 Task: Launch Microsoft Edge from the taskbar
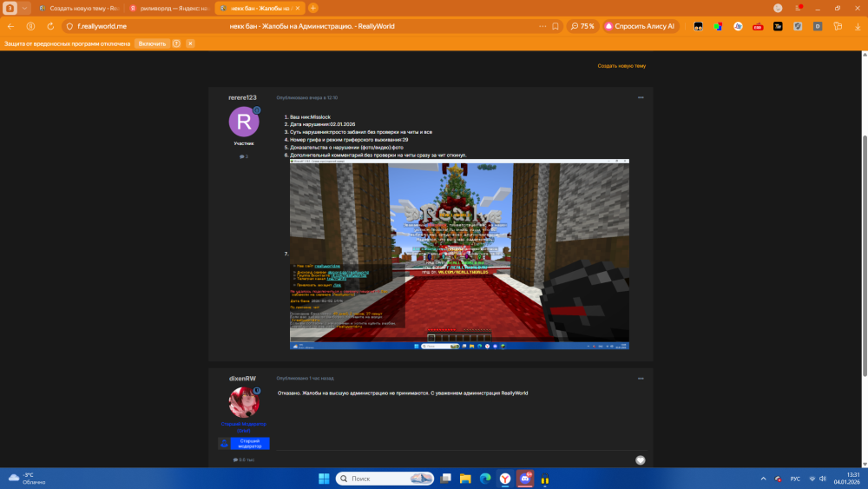point(485,479)
